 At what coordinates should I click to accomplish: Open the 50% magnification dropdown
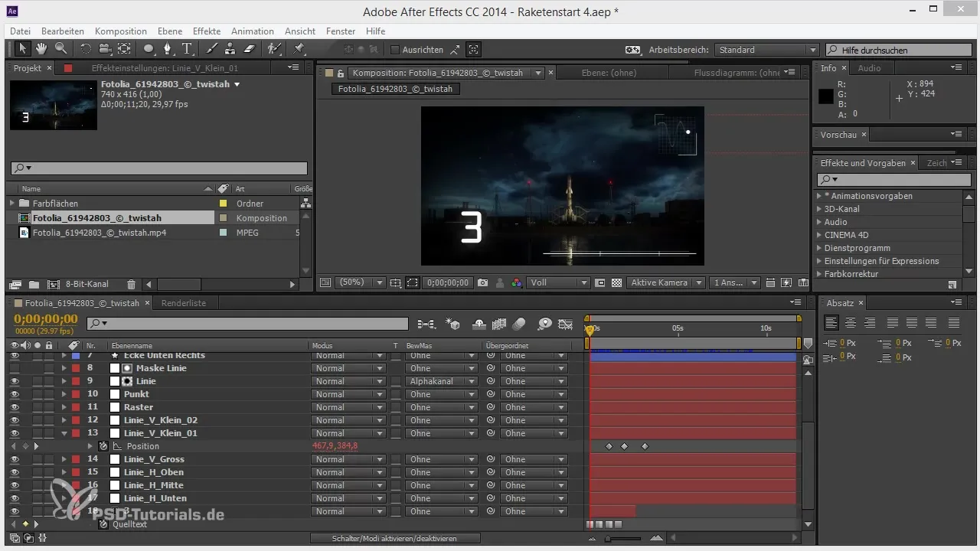click(361, 282)
